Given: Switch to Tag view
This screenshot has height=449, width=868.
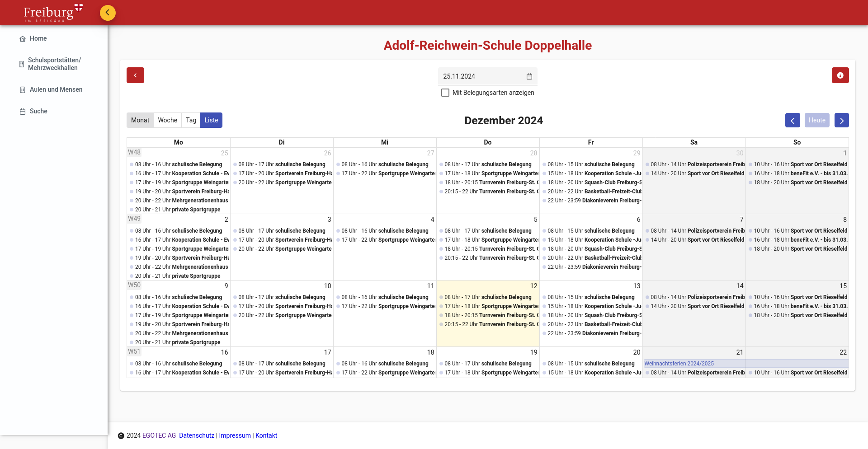Looking at the screenshot, I should 191,120.
